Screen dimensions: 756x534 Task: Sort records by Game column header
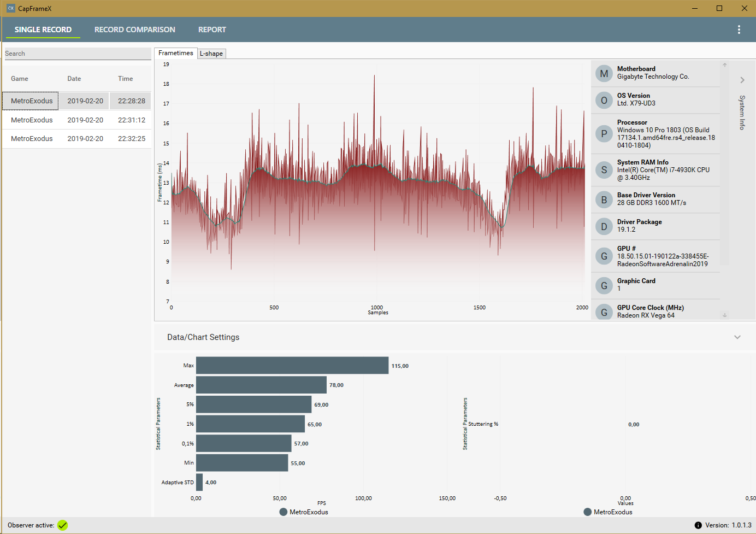tap(20, 79)
